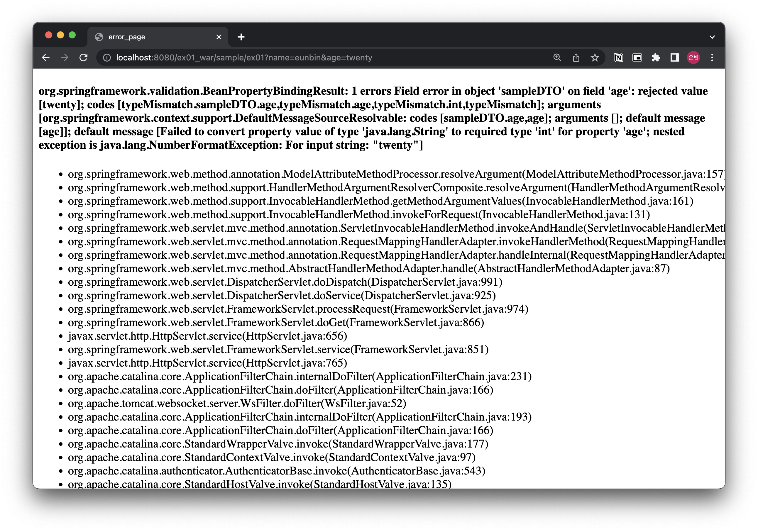Image resolution: width=758 pixels, height=532 pixels.
Task: Expand the tab search chevron
Action: pyautogui.click(x=712, y=37)
